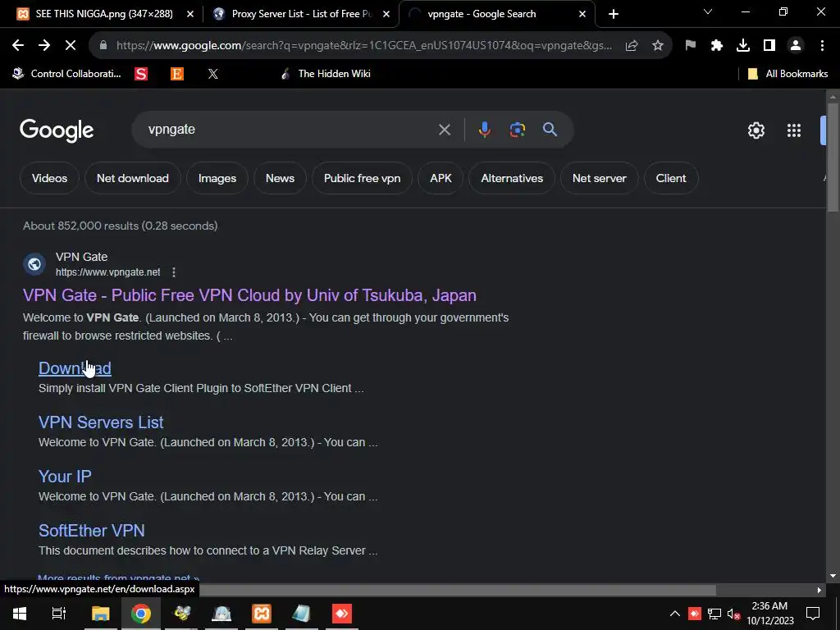
Task: Open the flag extension icon
Action: click(691, 46)
